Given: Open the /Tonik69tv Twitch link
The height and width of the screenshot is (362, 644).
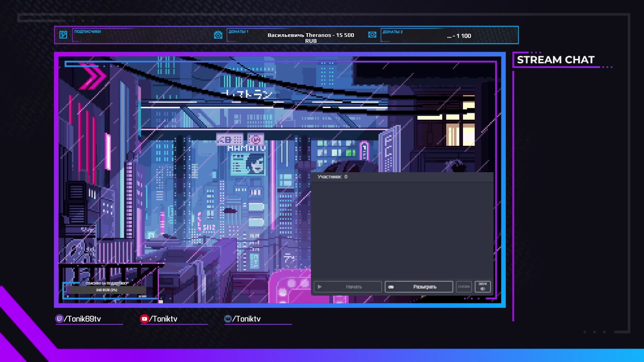Looking at the screenshot, I should [x=83, y=319].
